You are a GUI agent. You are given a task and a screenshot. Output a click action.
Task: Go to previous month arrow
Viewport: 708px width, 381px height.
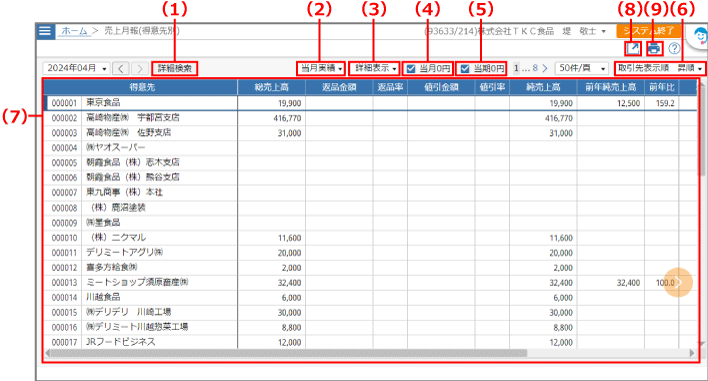(x=121, y=68)
